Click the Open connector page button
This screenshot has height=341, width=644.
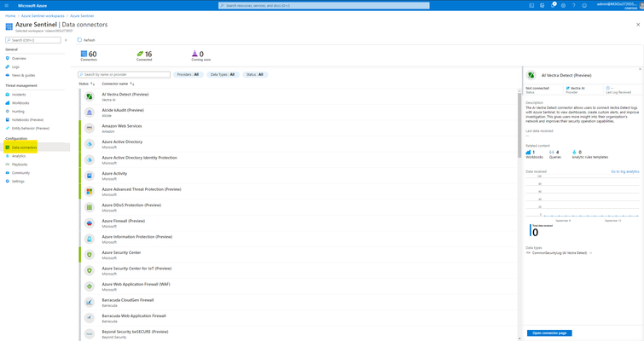tap(549, 332)
